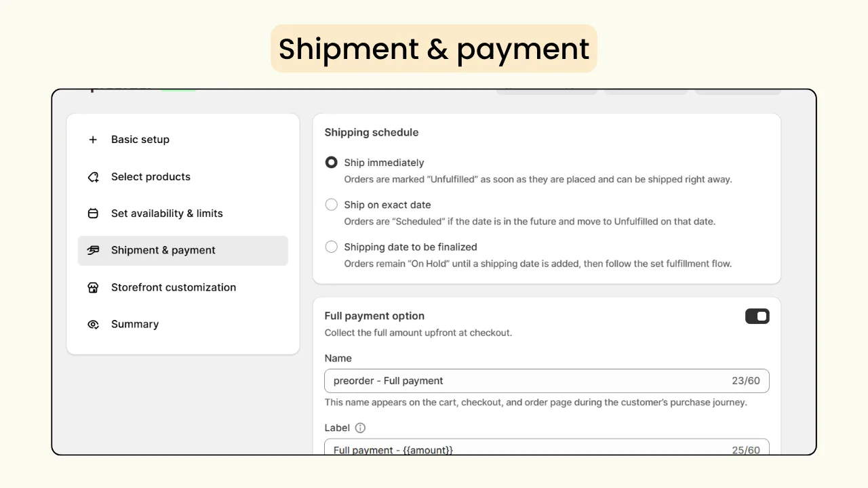The width and height of the screenshot is (868, 488).
Task: Go to Set availability & limits
Action: (167, 213)
